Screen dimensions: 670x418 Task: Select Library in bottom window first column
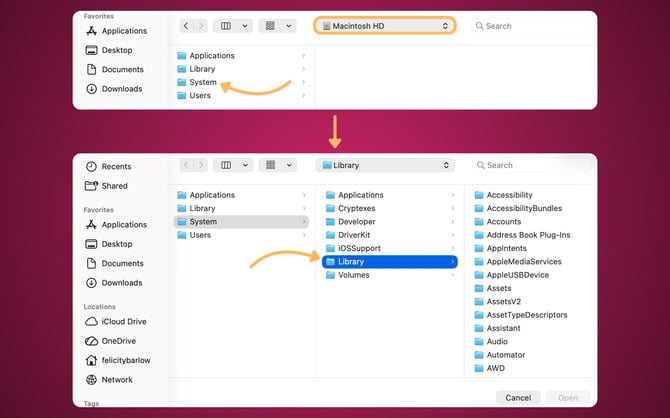coord(196,208)
